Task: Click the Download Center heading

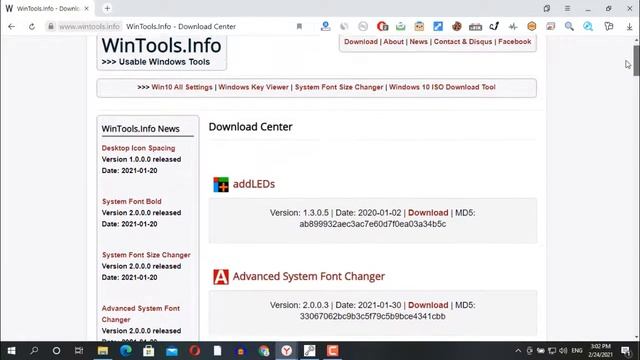Action: pyautogui.click(x=250, y=127)
